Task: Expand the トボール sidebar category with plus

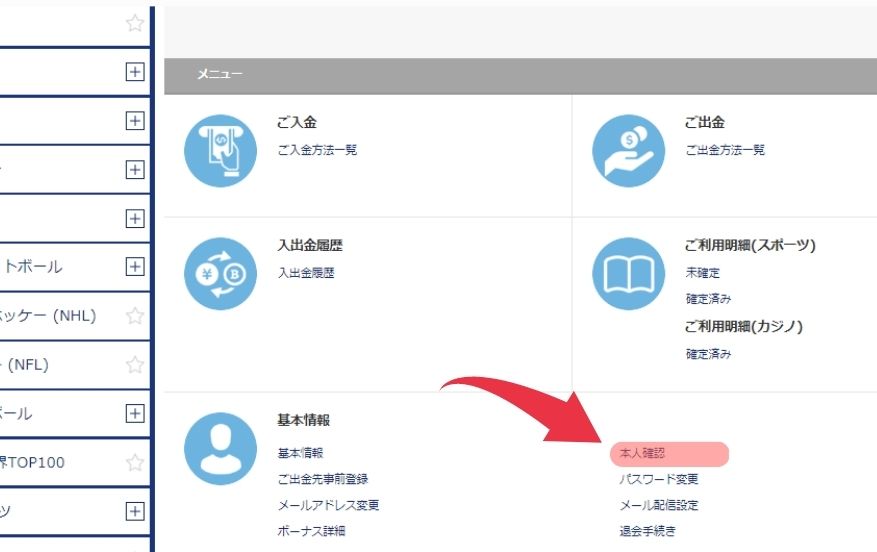Action: (x=135, y=267)
